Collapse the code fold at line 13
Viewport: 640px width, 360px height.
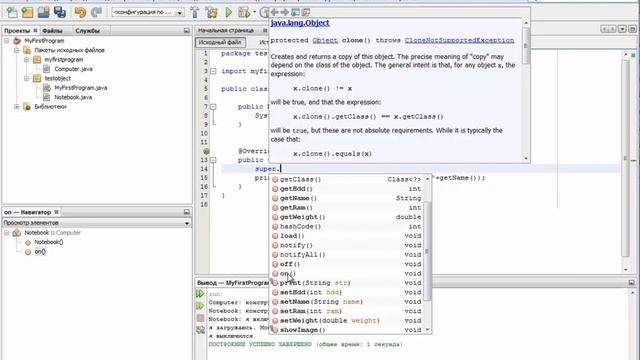point(213,160)
